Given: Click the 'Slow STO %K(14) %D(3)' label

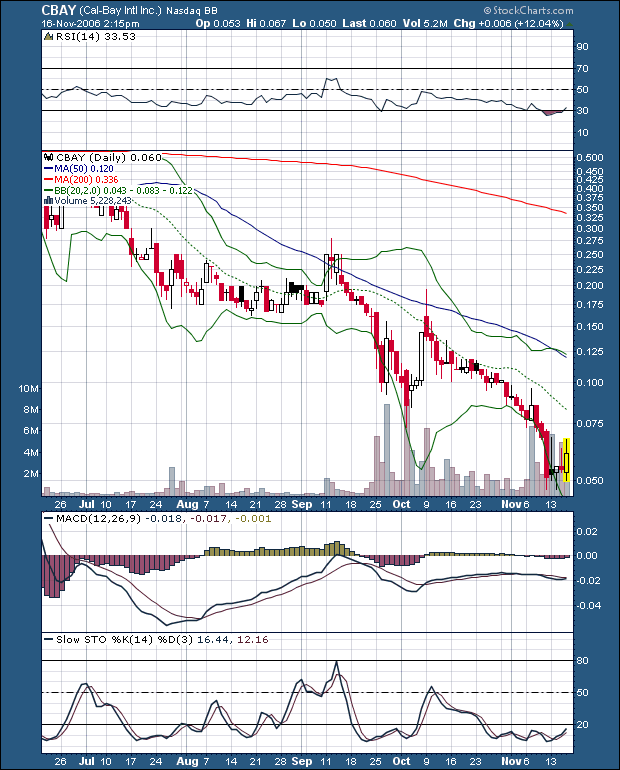Looking at the screenshot, I should coord(125,639).
